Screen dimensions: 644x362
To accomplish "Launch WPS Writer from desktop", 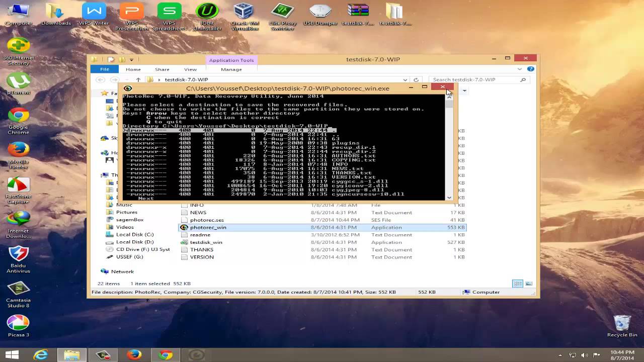I will pyautogui.click(x=94, y=14).
